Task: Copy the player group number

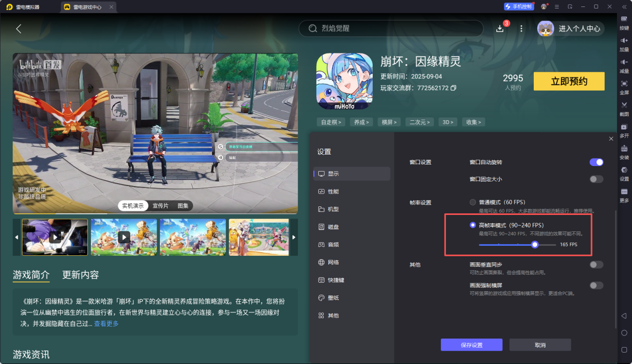Action: coord(453,88)
